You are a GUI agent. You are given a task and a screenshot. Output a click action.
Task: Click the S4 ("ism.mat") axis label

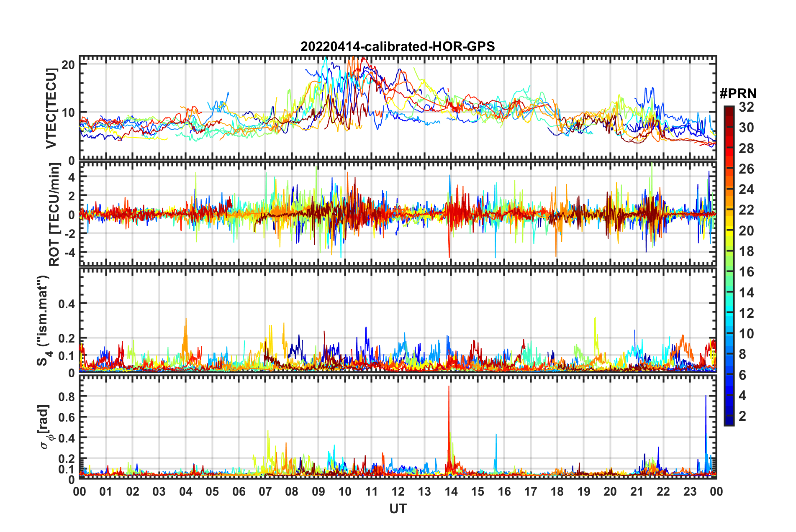[44, 321]
